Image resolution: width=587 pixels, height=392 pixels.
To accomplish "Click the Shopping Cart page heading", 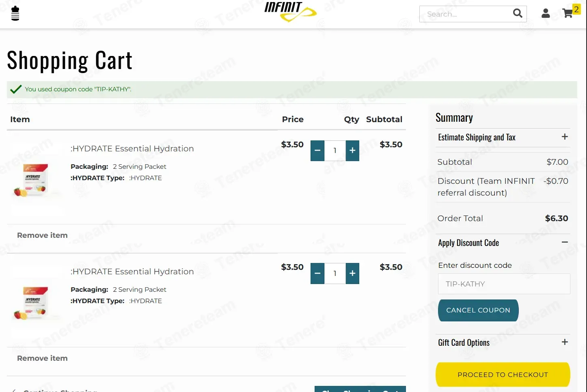I will (70, 61).
